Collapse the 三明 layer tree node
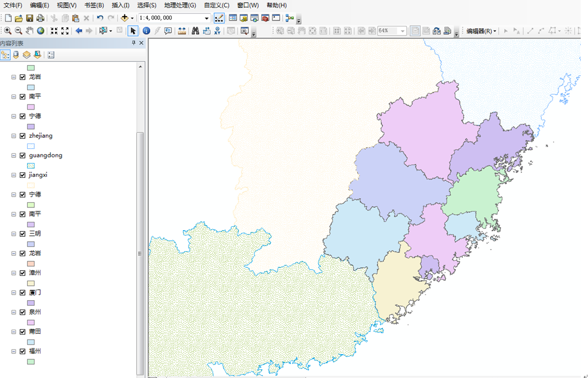588x378 pixels. pyautogui.click(x=13, y=233)
